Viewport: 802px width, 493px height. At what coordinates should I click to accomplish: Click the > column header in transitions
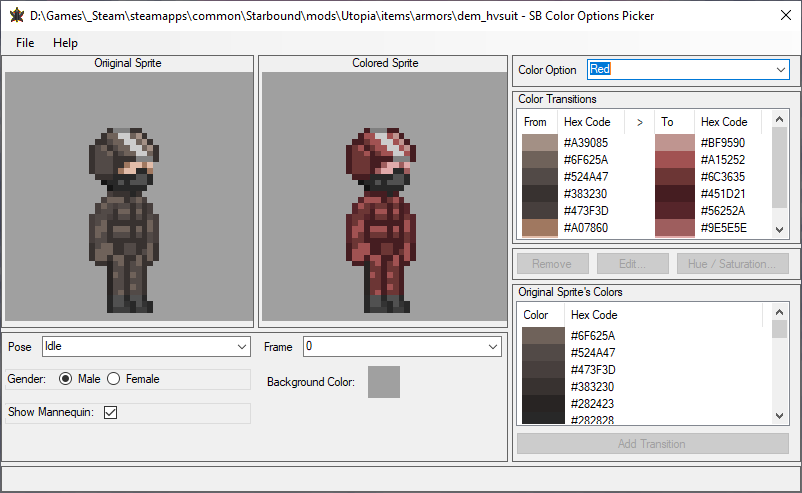pyautogui.click(x=639, y=122)
